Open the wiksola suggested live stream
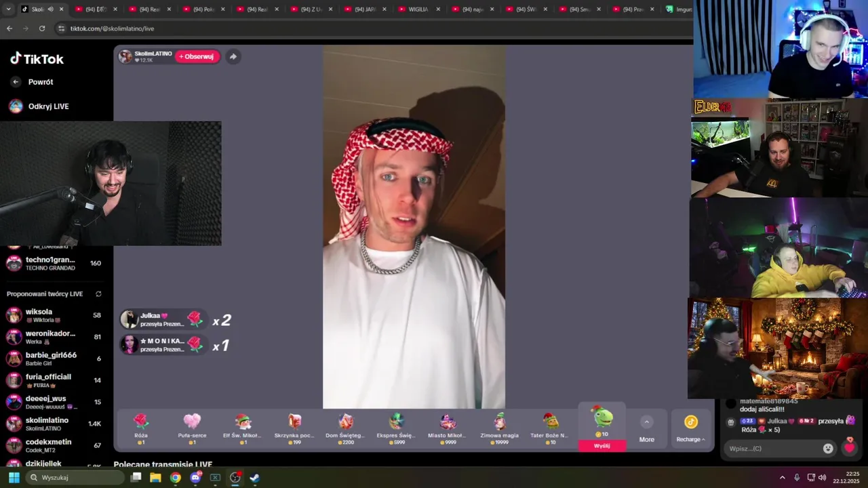868x488 pixels. [x=54, y=315]
